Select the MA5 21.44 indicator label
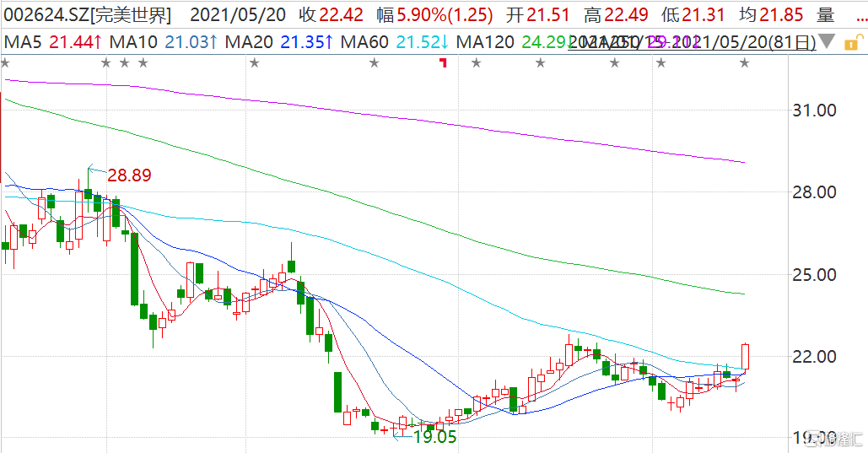Image resolution: width=868 pixels, height=453 pixels. 53,42
